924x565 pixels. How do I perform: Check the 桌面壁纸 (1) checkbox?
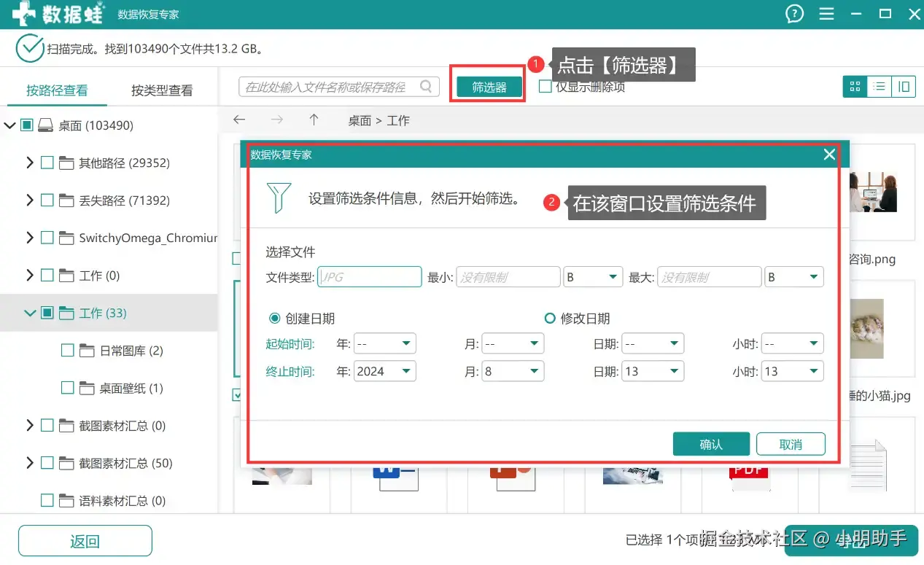point(68,389)
